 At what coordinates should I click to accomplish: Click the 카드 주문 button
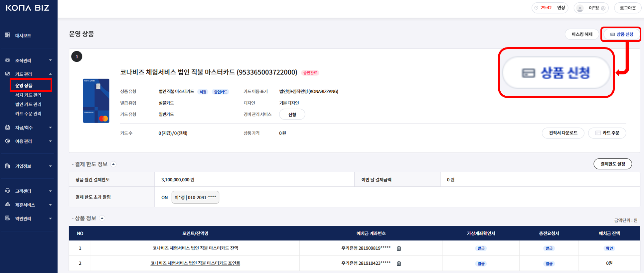click(607, 133)
